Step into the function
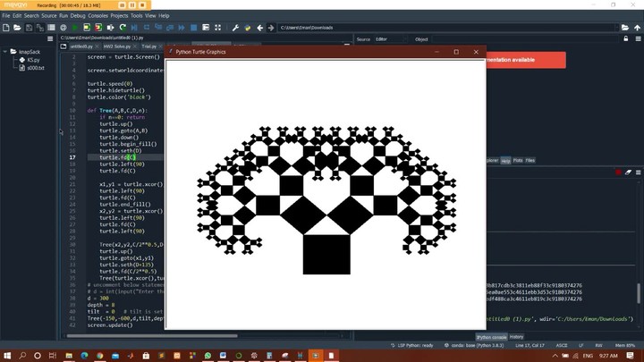Image resolution: width=644 pixels, height=362 pixels. tap(158, 28)
